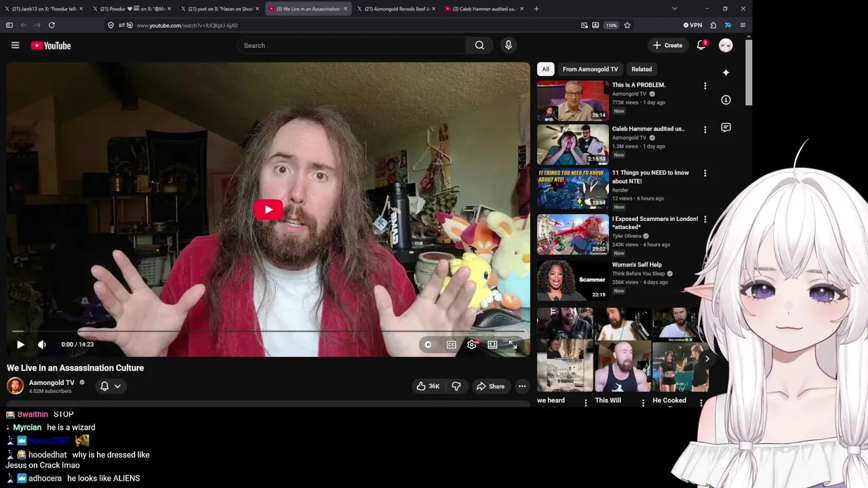Click the sparkle Ask icon on the right
This screenshot has width=868, height=488.
point(726,73)
